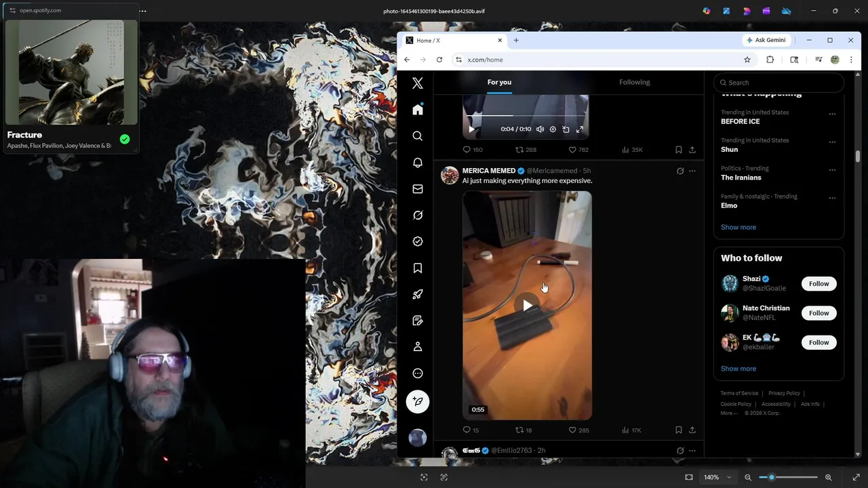This screenshot has height=488, width=868.
Task: Open account avatar at sidebar bottom
Action: pyautogui.click(x=418, y=438)
